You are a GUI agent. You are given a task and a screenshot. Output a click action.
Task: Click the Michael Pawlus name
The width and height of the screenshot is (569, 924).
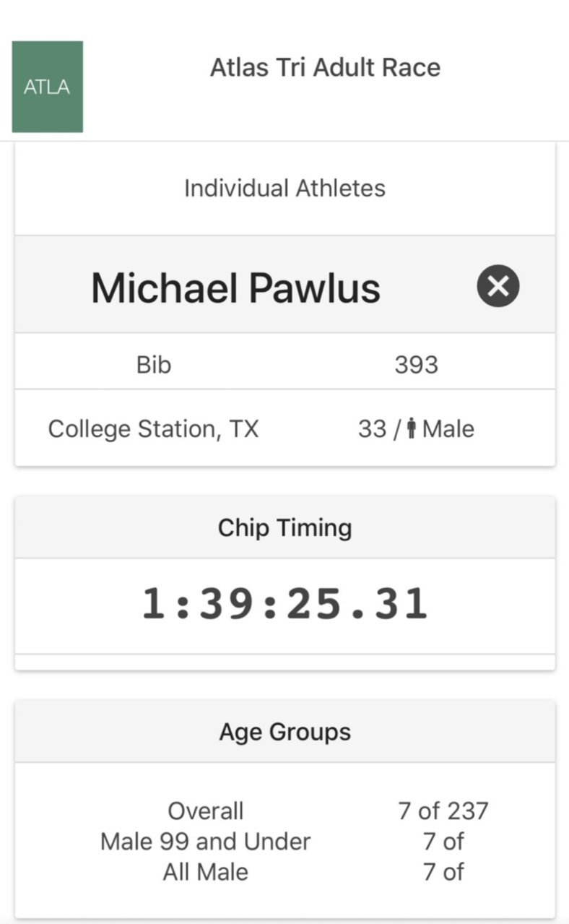coord(235,288)
